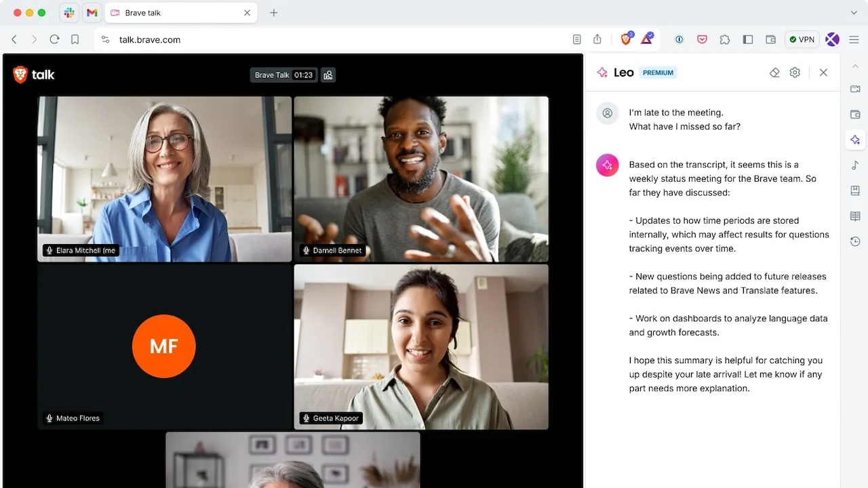Open the Reading List sidebar icon
Viewport: 868px width, 488px height.
(855, 216)
